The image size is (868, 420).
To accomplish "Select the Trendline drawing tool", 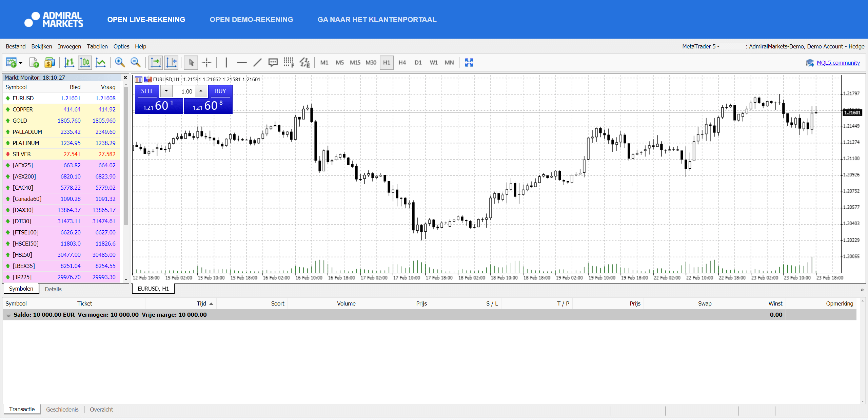I will click(x=257, y=62).
